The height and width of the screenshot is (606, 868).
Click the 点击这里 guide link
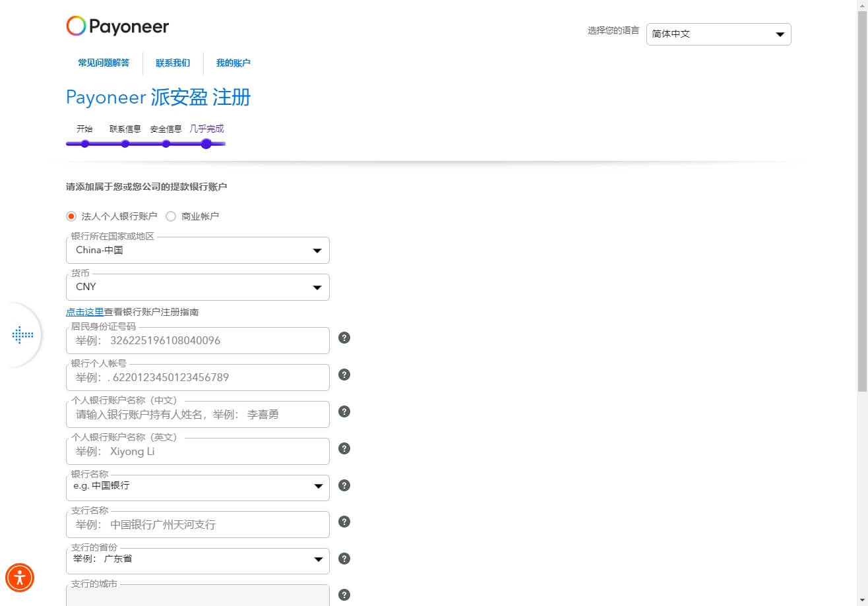pos(85,312)
